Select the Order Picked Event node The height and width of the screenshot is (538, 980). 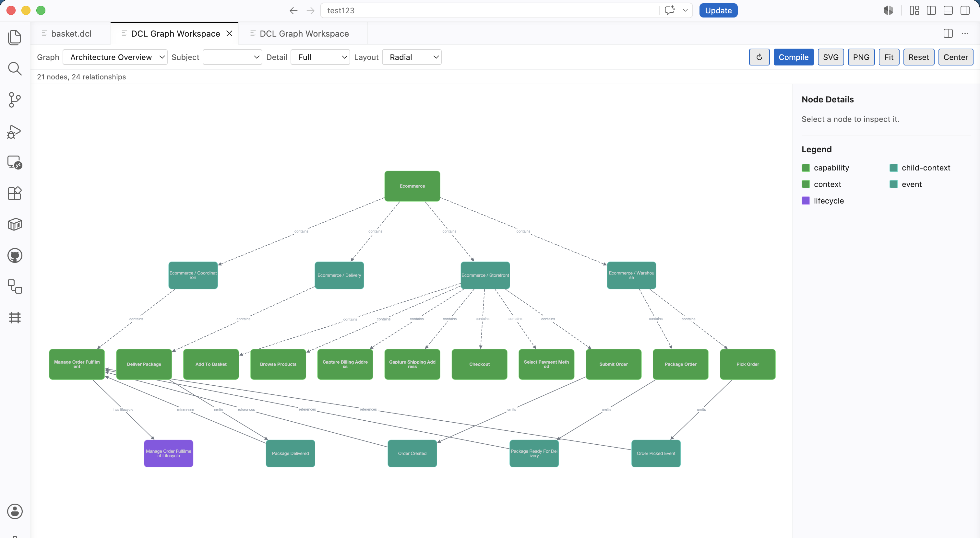click(x=656, y=454)
